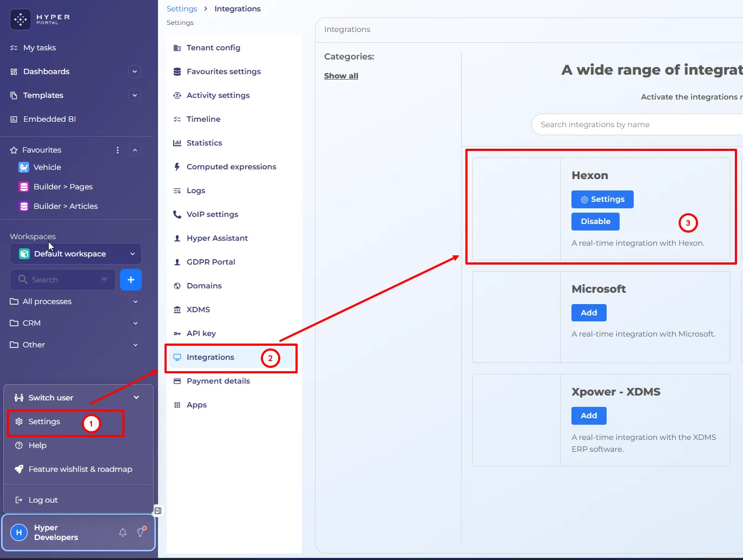Image resolution: width=743 pixels, height=560 pixels.
Task: Click the Payment details card icon
Action: click(177, 381)
